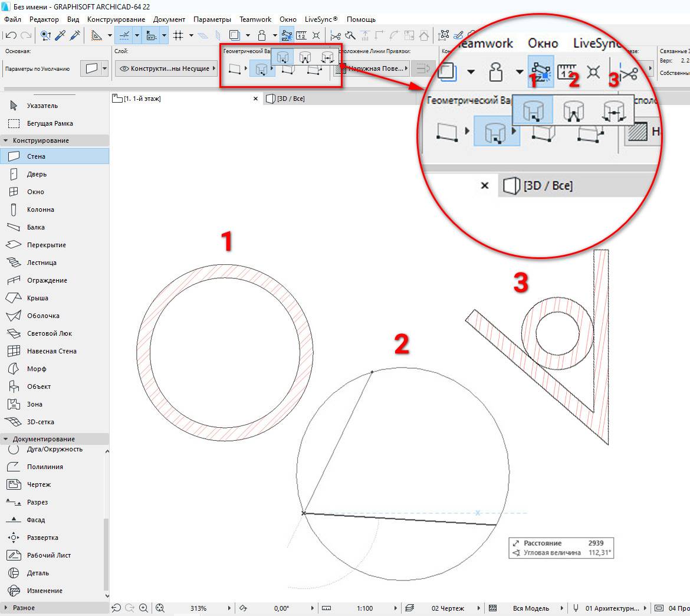Choose the centerpoint-radius circular wall method

tap(284, 57)
